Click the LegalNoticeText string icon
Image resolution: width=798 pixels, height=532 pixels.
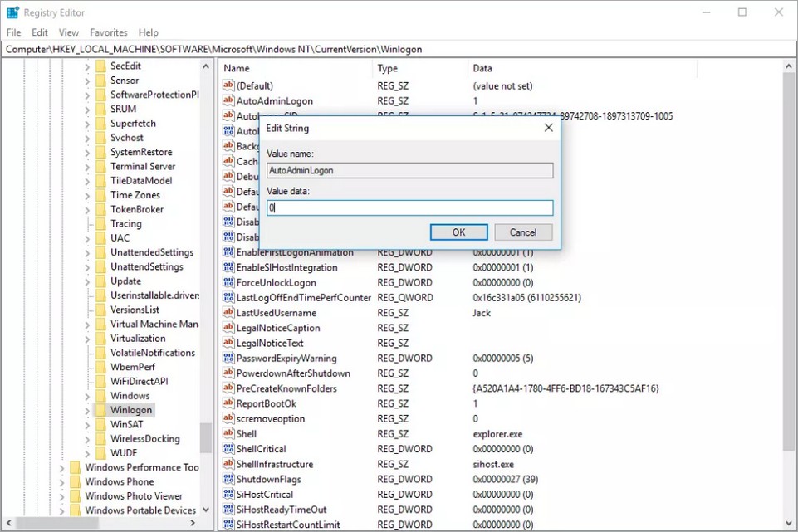click(x=228, y=343)
